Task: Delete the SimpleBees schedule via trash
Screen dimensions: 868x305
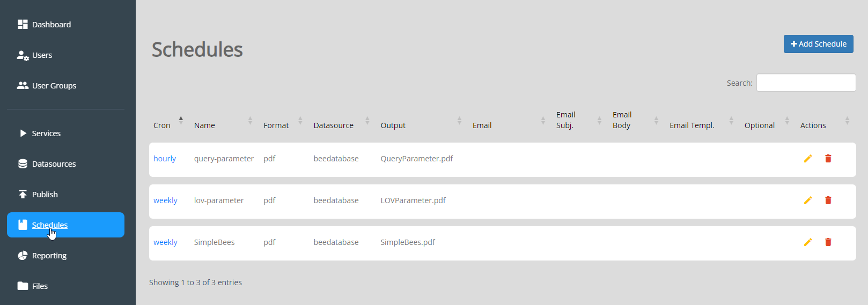Action: point(828,242)
